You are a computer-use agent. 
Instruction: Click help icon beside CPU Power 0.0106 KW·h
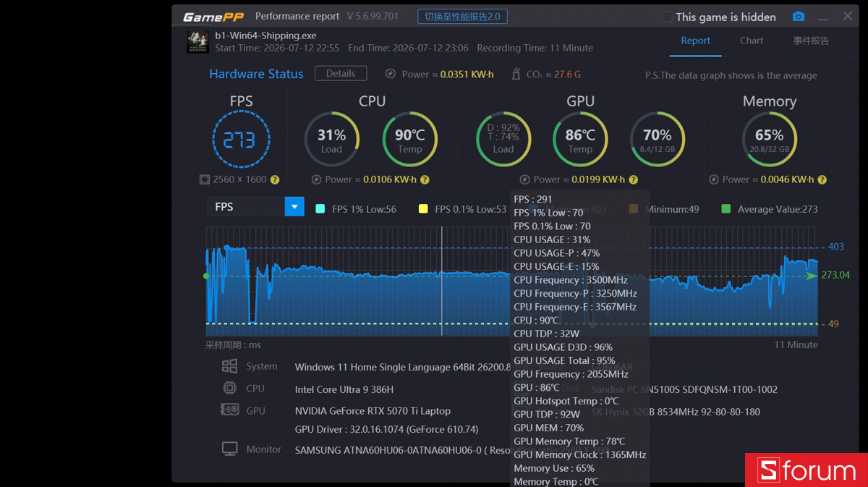pyautogui.click(x=425, y=179)
